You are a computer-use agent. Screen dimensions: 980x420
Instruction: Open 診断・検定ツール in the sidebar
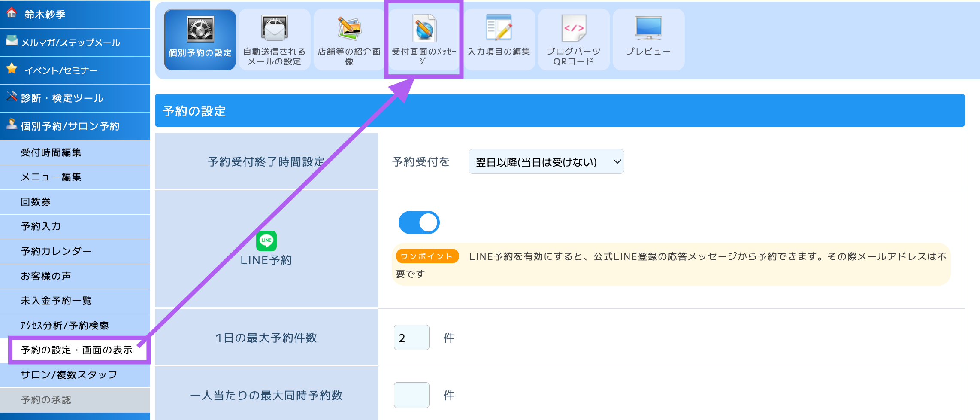(62, 98)
